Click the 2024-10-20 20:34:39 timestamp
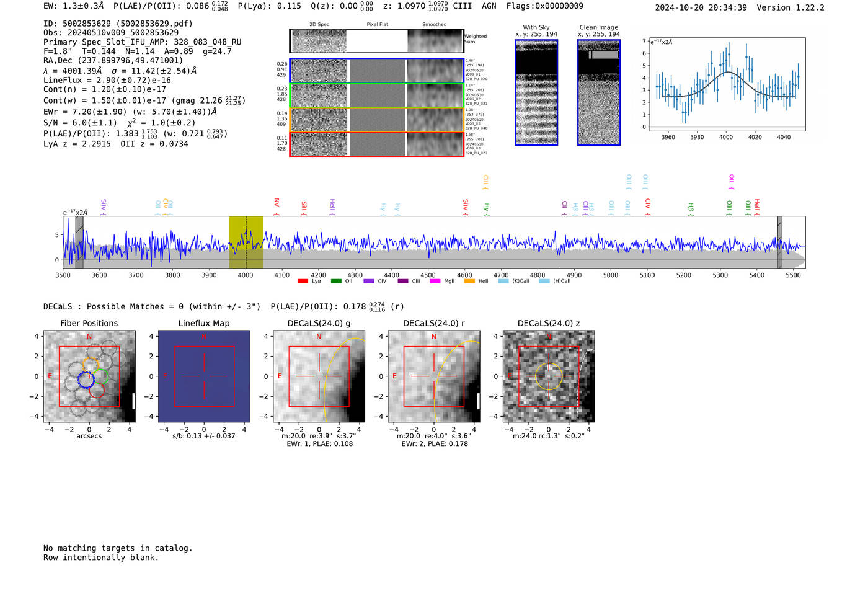868x591 pixels. click(701, 7)
